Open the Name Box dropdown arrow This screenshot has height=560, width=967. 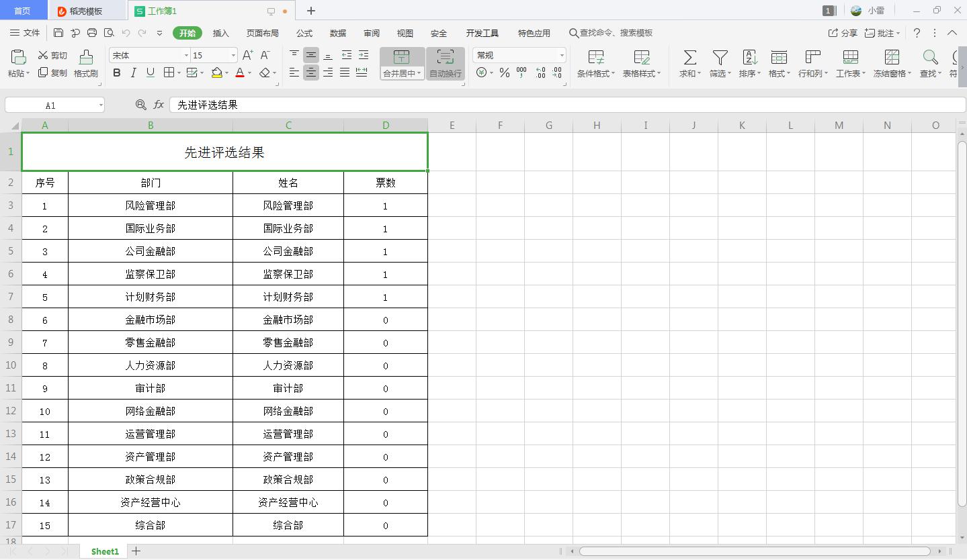coord(101,105)
